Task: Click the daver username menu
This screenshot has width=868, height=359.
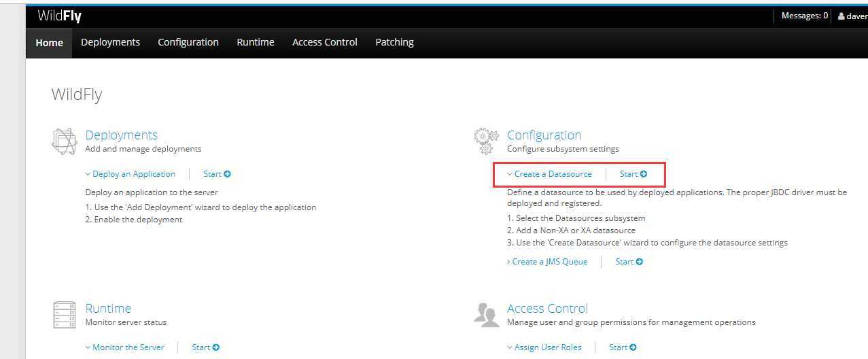Action: [x=856, y=16]
